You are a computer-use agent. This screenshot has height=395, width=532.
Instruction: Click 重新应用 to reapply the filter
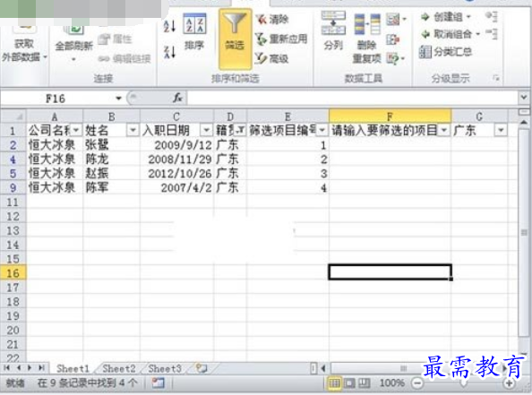(x=281, y=39)
